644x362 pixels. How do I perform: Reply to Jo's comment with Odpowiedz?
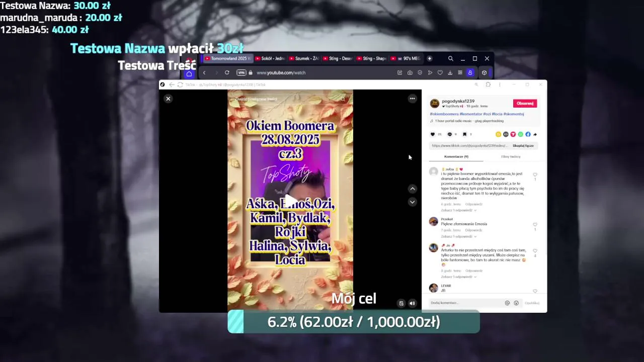pos(473,270)
